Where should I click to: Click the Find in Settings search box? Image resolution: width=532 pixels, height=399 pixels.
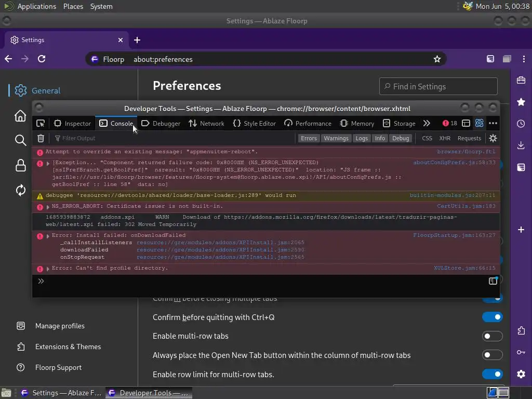438,87
